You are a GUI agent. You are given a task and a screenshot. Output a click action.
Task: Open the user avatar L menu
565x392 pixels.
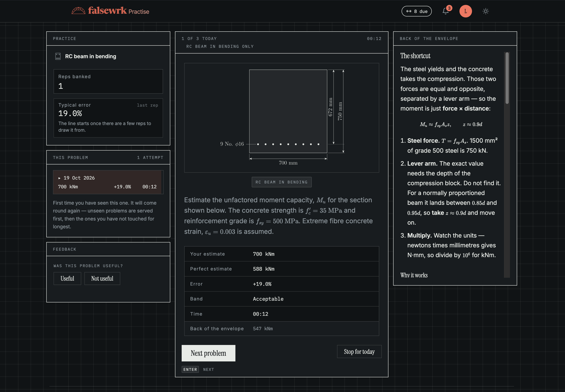(465, 11)
